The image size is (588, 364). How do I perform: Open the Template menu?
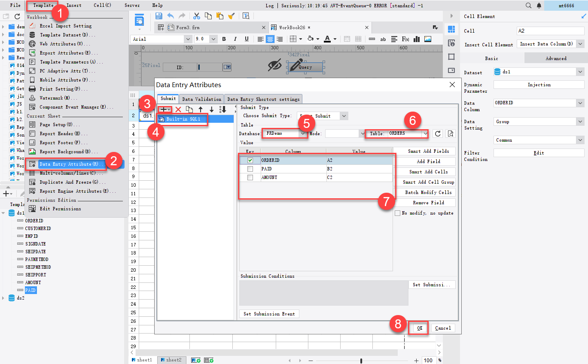(42, 5)
